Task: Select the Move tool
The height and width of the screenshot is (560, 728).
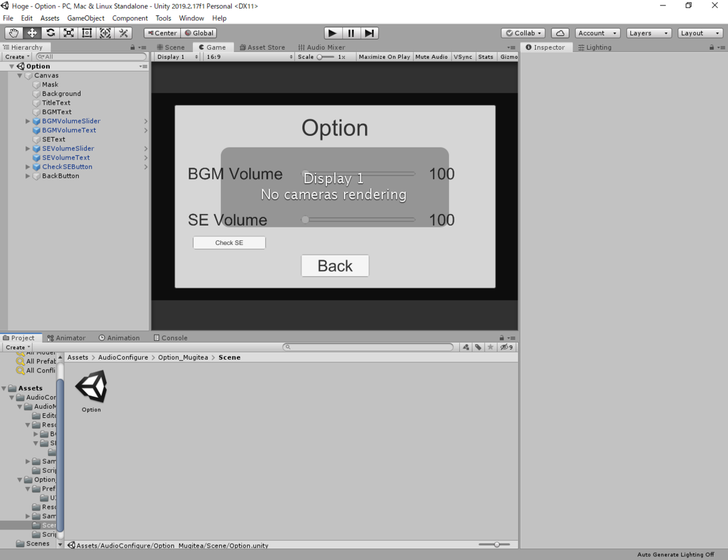Action: point(32,33)
